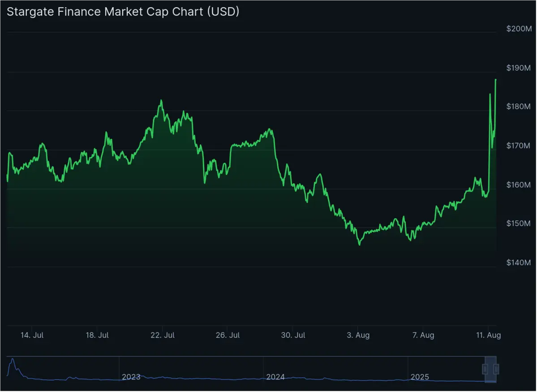Select the $160M price axis label
537x392 pixels.
(x=519, y=184)
